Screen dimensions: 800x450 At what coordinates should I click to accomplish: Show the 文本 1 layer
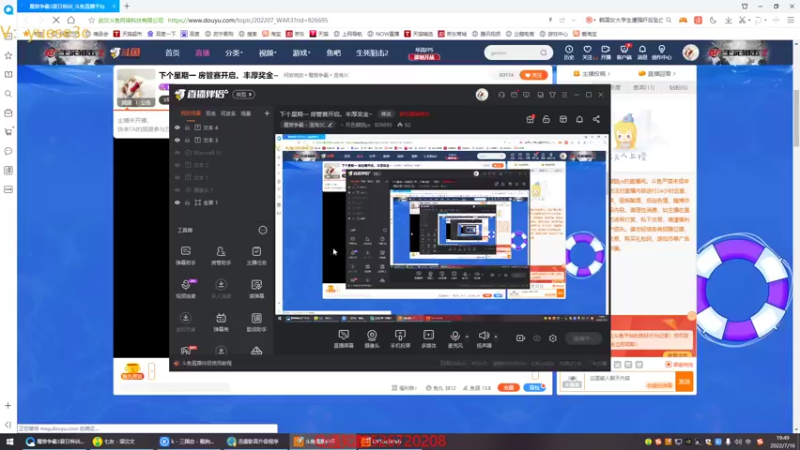(x=177, y=178)
